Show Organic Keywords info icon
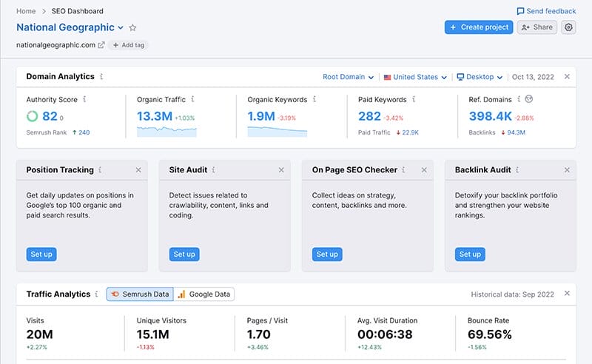The height and width of the screenshot is (364, 592). tap(314, 99)
